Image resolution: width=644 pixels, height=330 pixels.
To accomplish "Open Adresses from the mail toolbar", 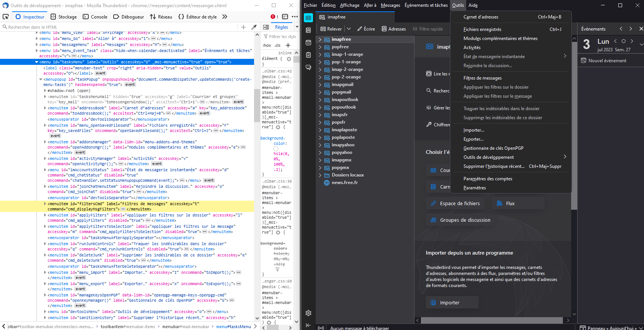I will click(x=394, y=29).
